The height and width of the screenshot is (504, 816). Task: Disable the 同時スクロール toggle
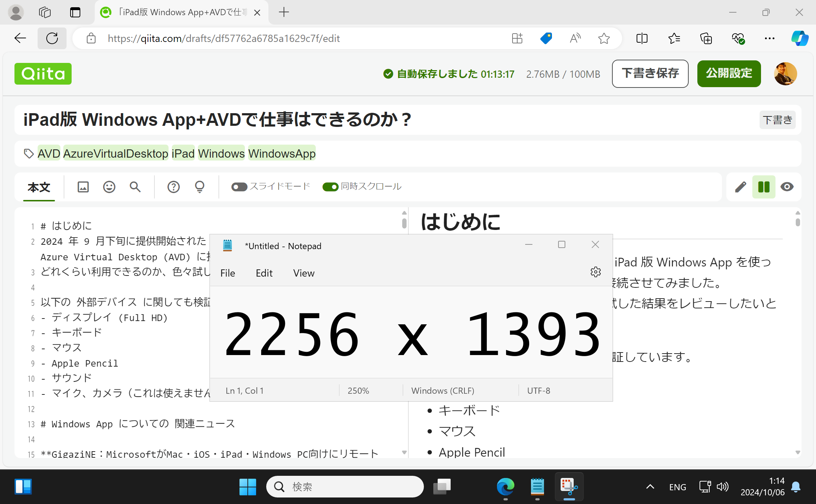click(330, 187)
